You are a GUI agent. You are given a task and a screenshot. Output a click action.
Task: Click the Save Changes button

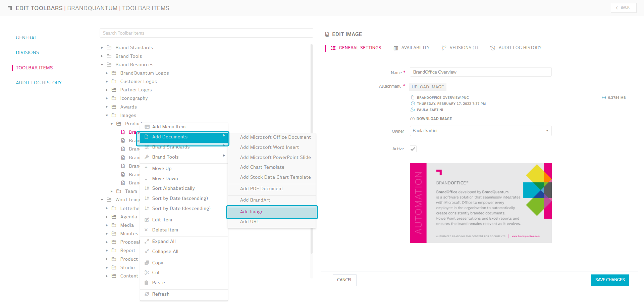click(610, 280)
